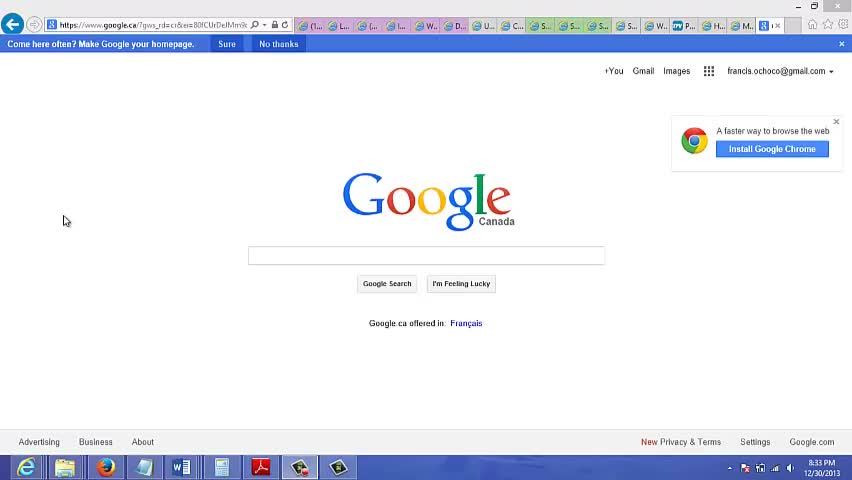852x480 pixels.
Task: Open the Gmail link
Action: [643, 71]
